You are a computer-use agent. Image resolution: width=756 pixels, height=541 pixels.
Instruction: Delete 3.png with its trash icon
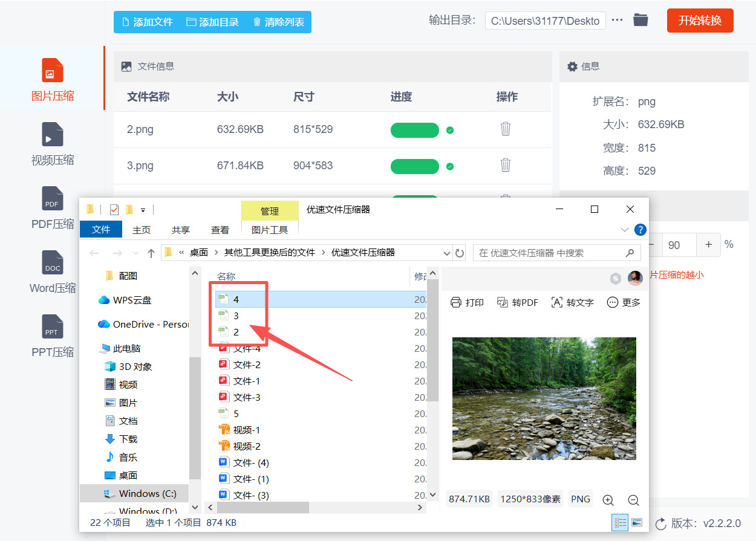coord(506,165)
